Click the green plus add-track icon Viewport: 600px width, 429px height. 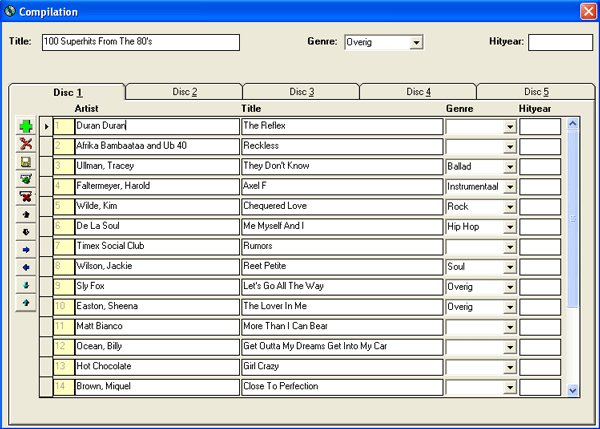[26, 126]
